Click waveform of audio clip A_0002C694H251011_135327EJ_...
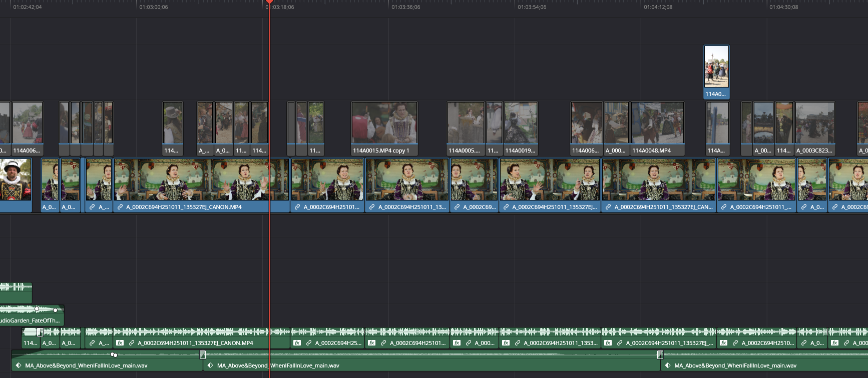Screen dimensions: 868x378 point(659,332)
